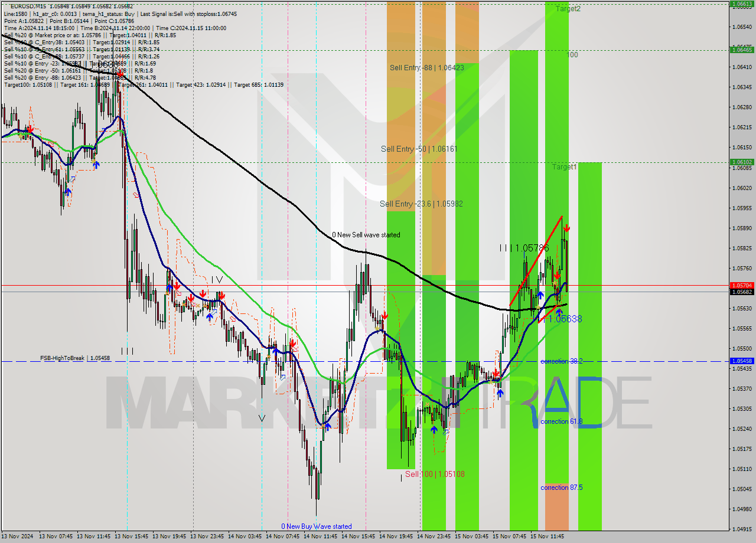756x543 pixels.
Task: Click the green 1.06465 price tag on axis
Action: pyautogui.click(x=741, y=50)
